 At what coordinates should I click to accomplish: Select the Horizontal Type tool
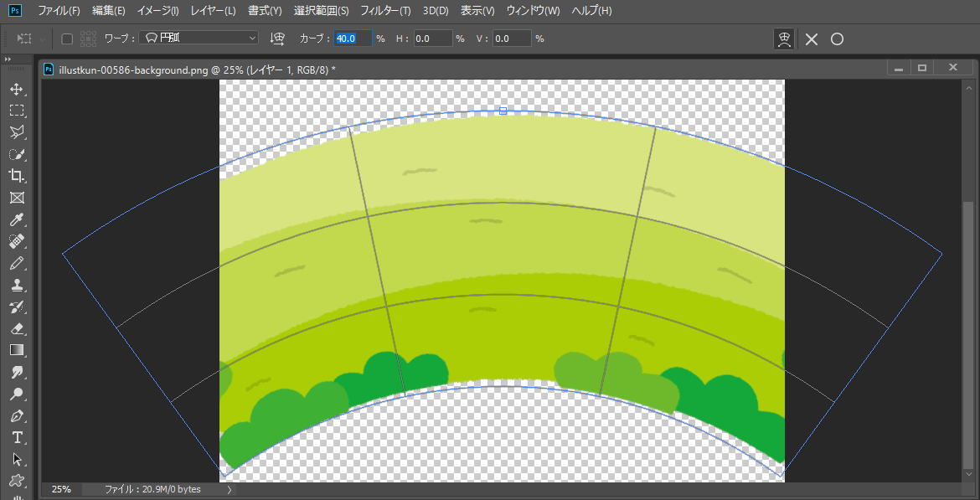point(17,437)
